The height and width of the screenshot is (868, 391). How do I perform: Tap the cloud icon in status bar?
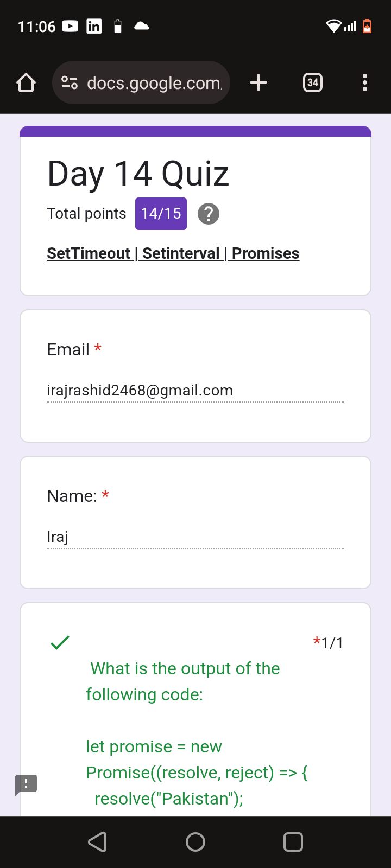pos(142,26)
